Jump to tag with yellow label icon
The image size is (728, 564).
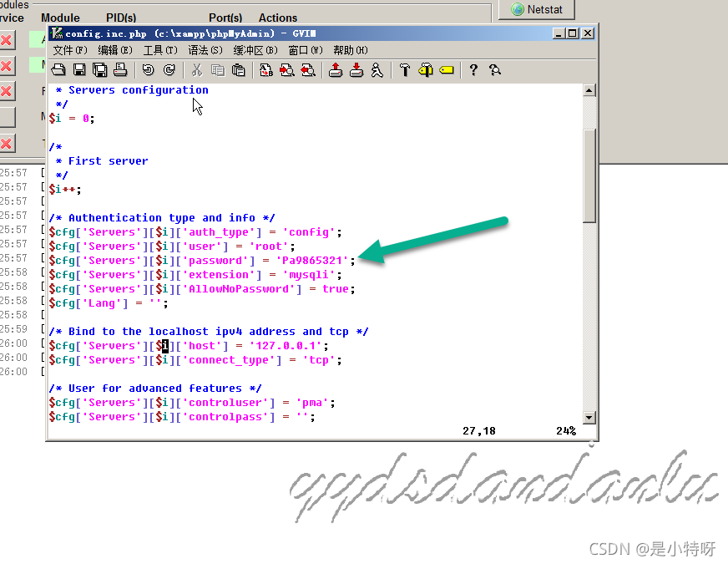(447, 69)
